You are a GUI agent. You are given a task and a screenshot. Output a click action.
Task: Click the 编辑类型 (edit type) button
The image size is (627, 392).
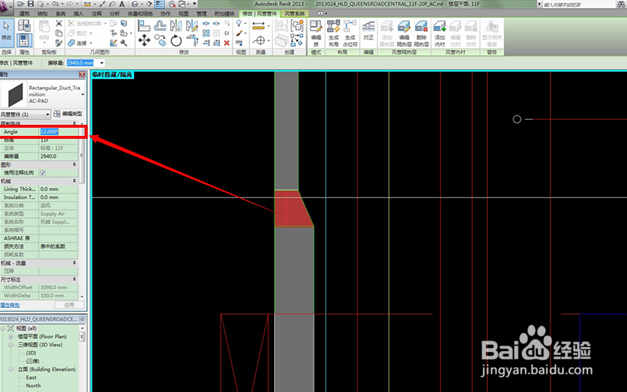coord(68,114)
